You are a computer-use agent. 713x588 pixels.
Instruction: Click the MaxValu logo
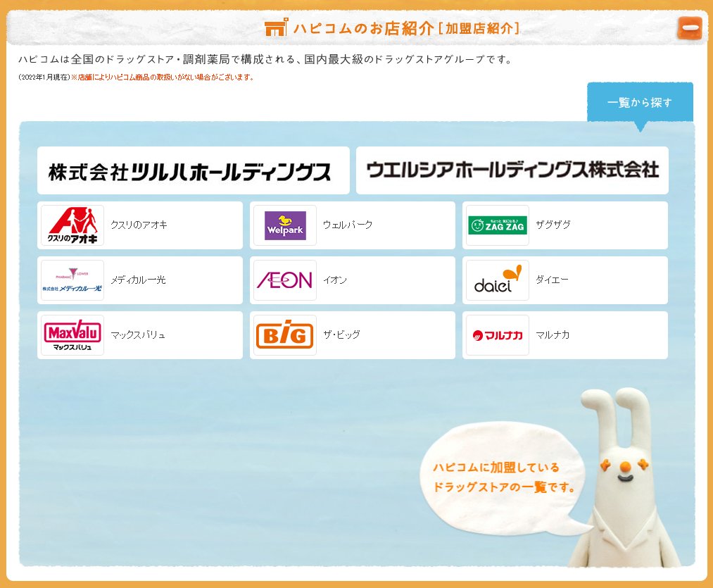72,335
